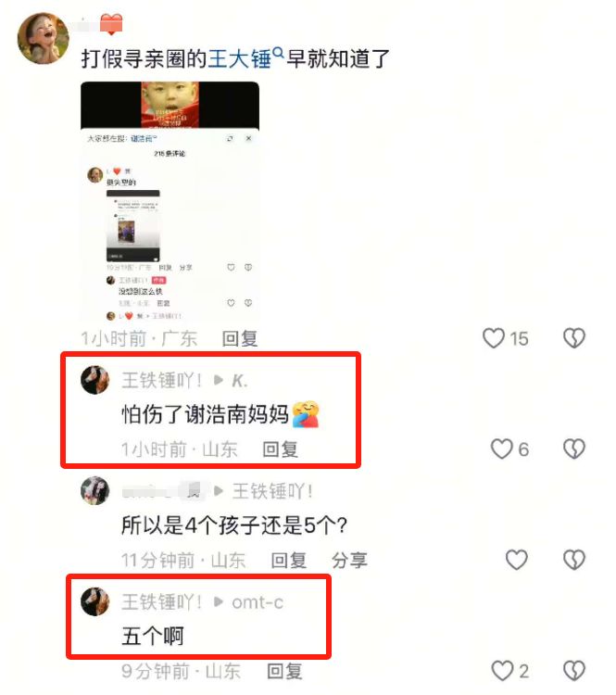Open 王铁锤吖! avatar on first reply

[x=94, y=380]
